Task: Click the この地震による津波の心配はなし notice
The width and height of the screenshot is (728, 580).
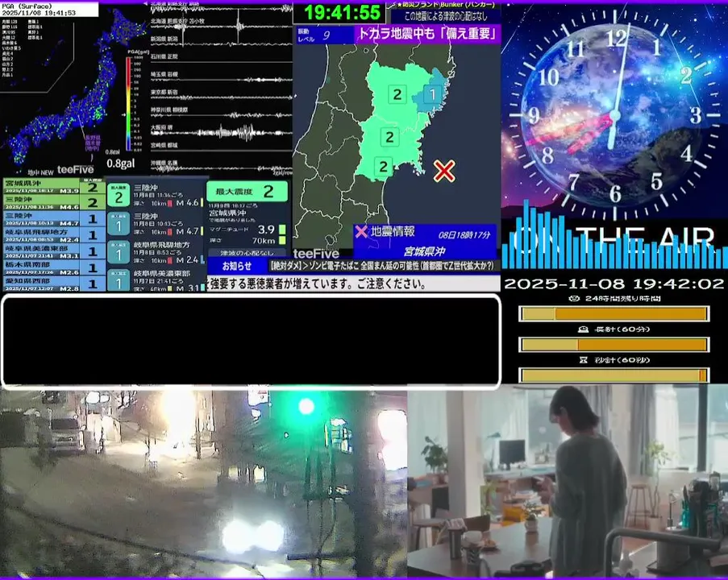Action: point(446,16)
